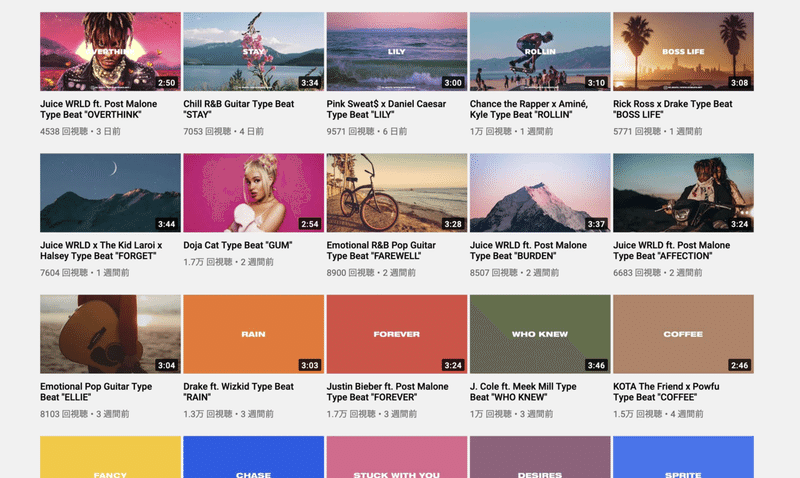Open the ROLLIN video thumbnail
The height and width of the screenshot is (478, 800).
(x=540, y=52)
